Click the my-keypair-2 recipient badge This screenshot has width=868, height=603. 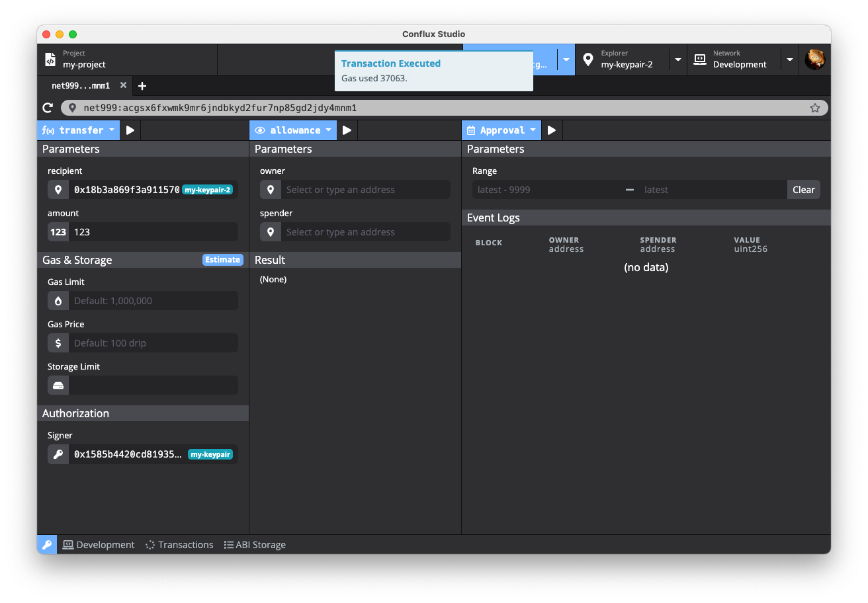pos(208,190)
